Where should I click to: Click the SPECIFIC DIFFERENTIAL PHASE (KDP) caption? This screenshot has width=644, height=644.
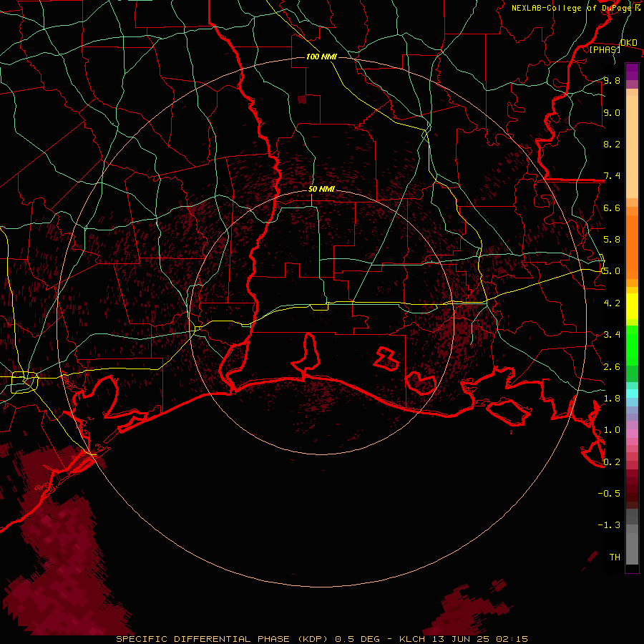(x=224, y=639)
